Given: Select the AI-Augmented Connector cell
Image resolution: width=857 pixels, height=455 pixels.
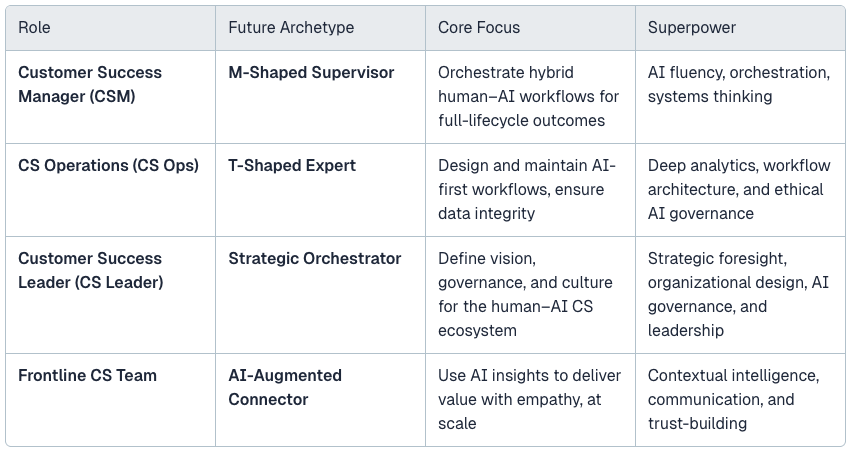Looking at the screenshot, I should 320,400.
